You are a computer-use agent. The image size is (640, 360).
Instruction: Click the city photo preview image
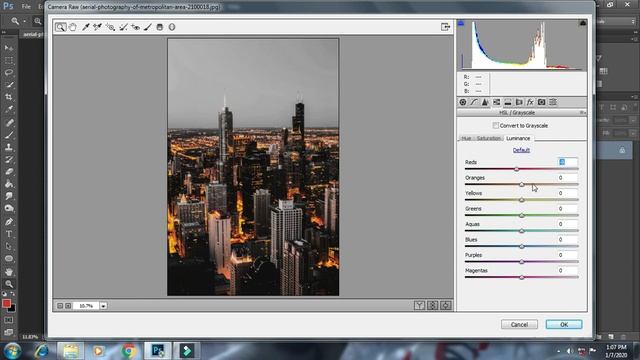[253, 167]
